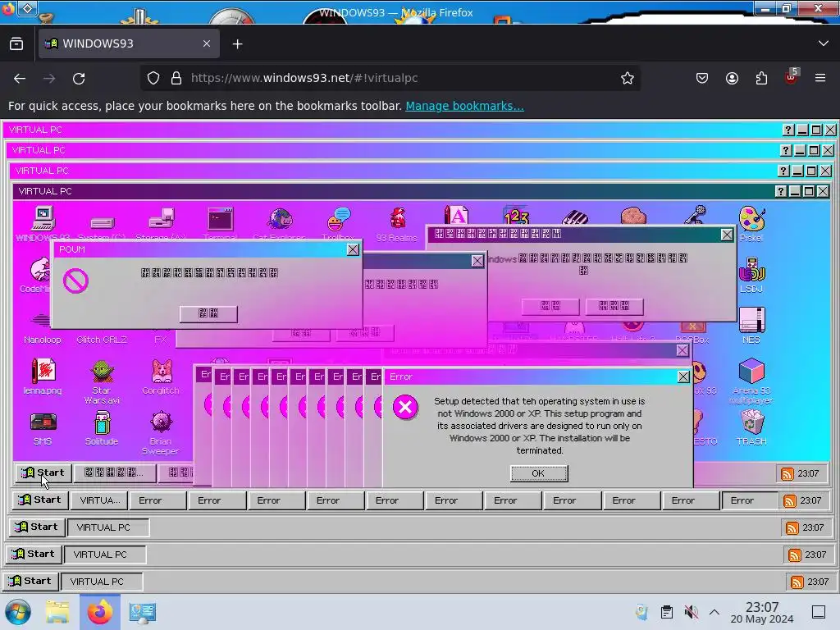
Task: Open the red letter A font icon
Action: tap(456, 216)
